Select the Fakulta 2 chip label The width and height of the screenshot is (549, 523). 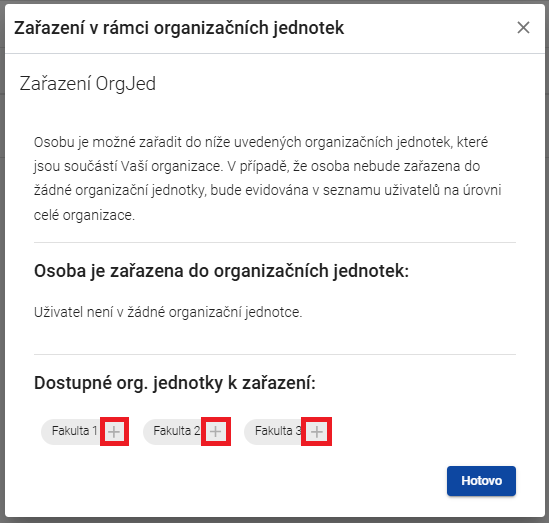(x=176, y=431)
